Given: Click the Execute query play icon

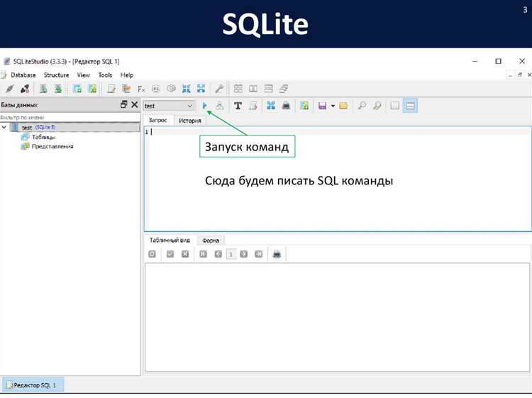Looking at the screenshot, I should click(x=204, y=106).
